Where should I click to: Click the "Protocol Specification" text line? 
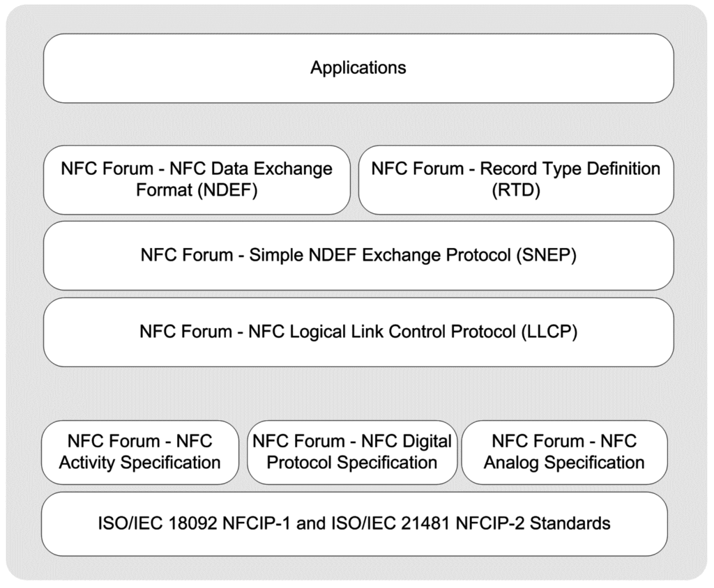point(352,463)
